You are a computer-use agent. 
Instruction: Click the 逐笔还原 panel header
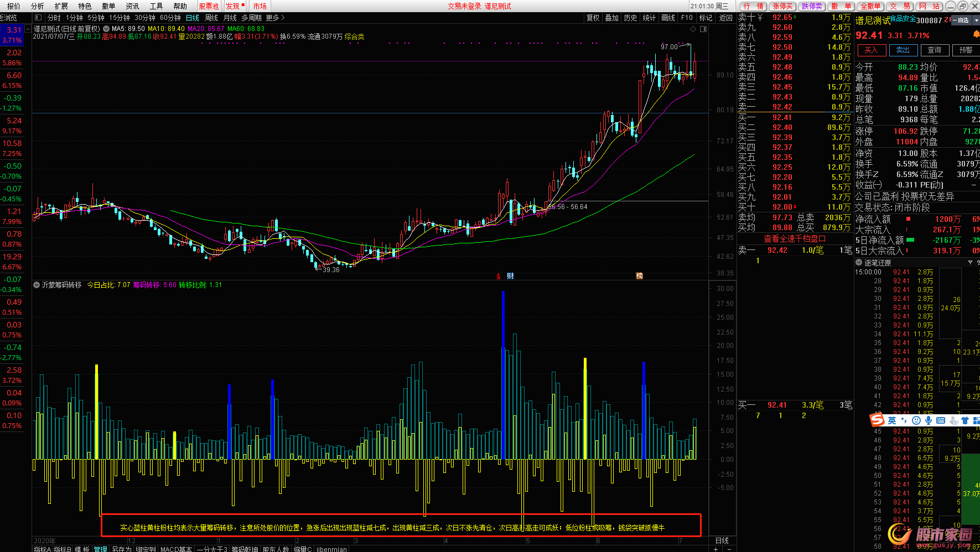click(878, 263)
